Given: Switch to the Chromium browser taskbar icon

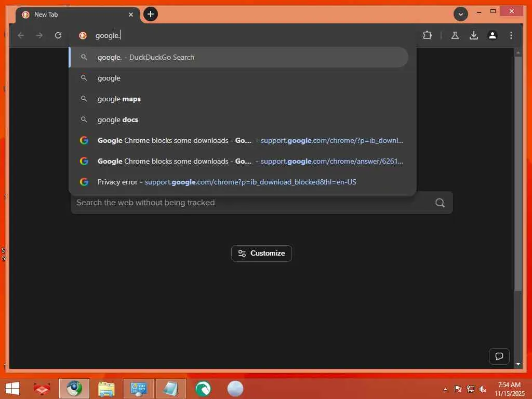Looking at the screenshot, I should (x=74, y=389).
